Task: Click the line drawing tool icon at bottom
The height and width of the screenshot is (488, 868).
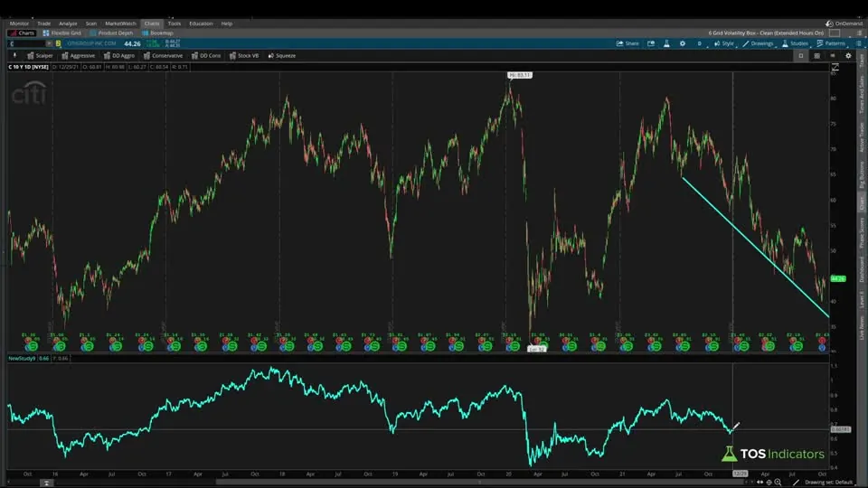Action: click(x=796, y=483)
